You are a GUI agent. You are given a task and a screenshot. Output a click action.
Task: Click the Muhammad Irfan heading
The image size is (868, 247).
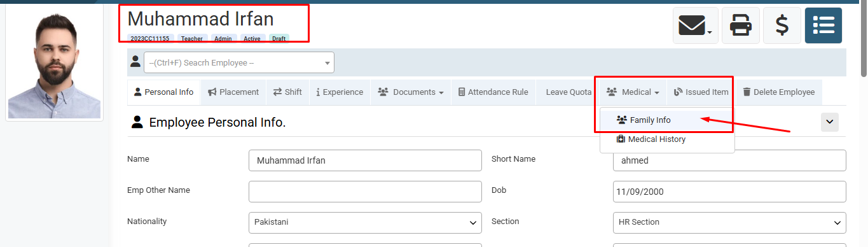[200, 19]
